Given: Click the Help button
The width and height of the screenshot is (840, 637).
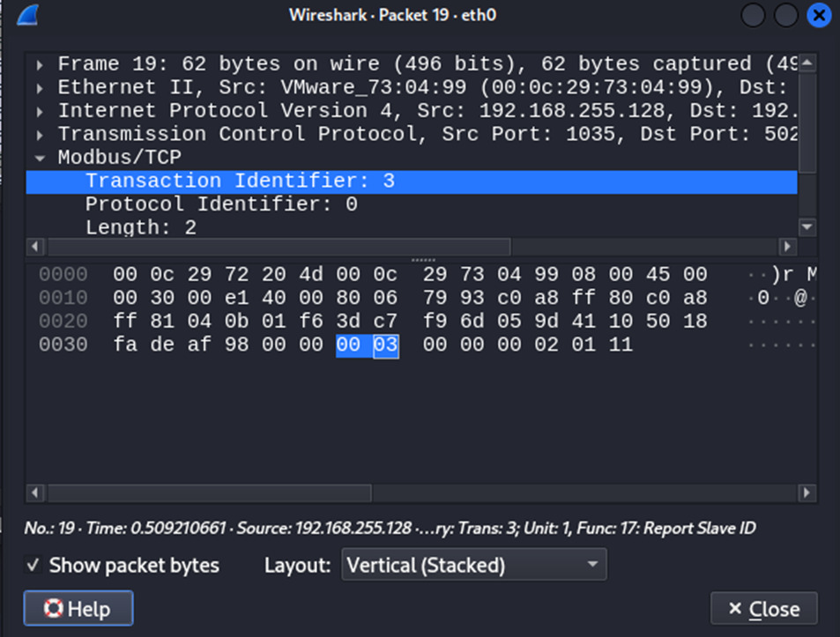Looking at the screenshot, I should point(78,608).
